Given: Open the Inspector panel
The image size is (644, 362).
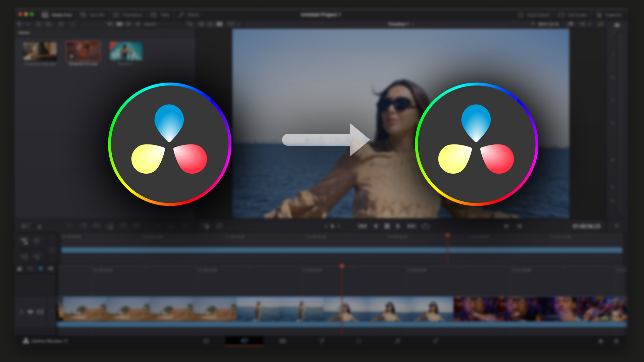Looking at the screenshot, I should tap(610, 15).
